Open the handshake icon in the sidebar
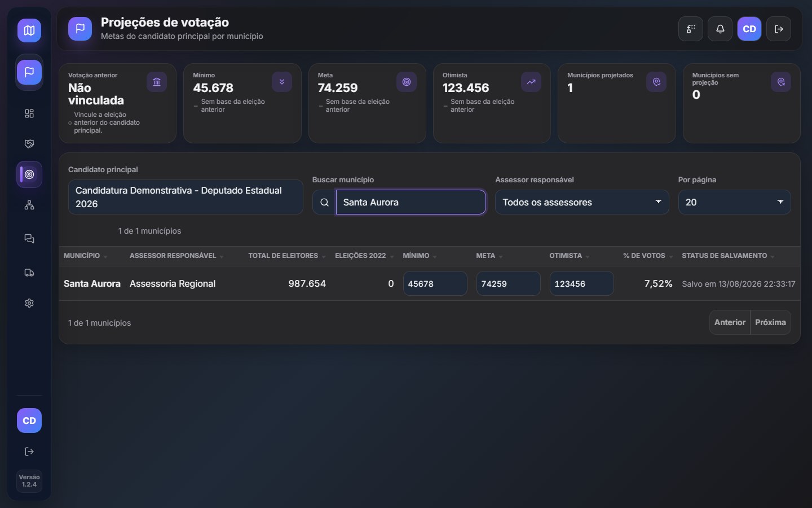The width and height of the screenshot is (812, 508). click(x=29, y=144)
